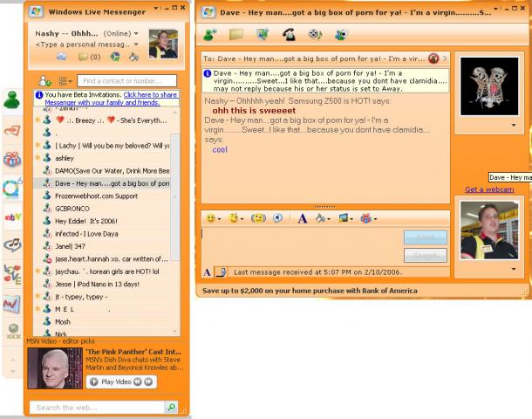This screenshot has width=532, height=419.
Task: Select contact 'Hey Eddie! It's 2006!'
Action: [x=102, y=221]
